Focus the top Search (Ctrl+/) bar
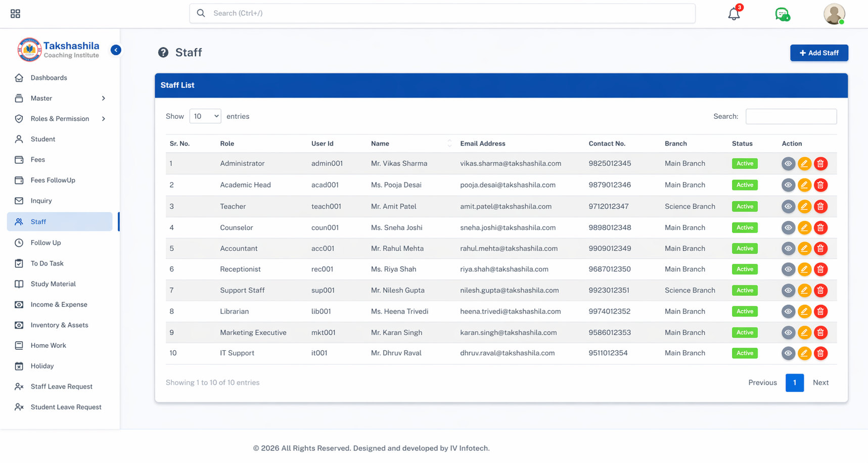 click(x=442, y=14)
